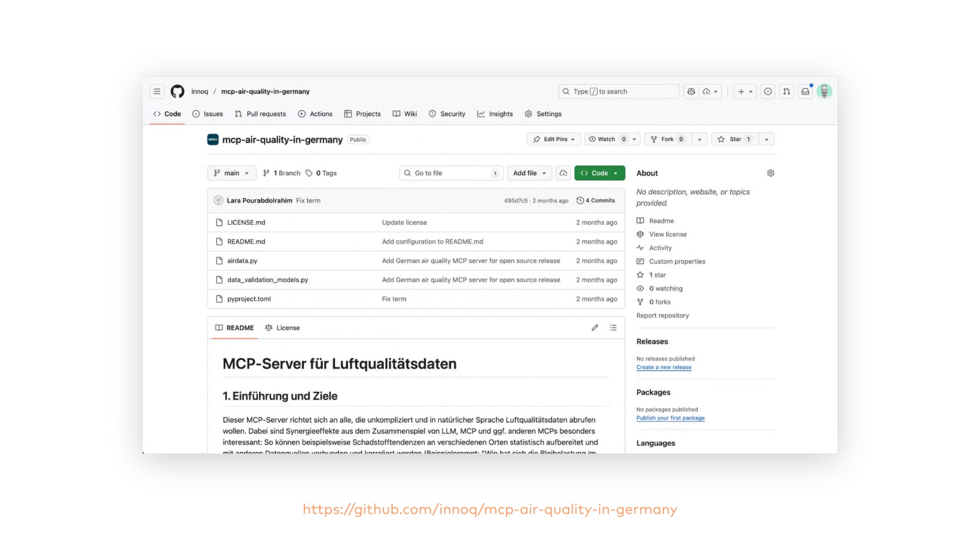
Task: Click Create a new release link
Action: click(x=664, y=367)
